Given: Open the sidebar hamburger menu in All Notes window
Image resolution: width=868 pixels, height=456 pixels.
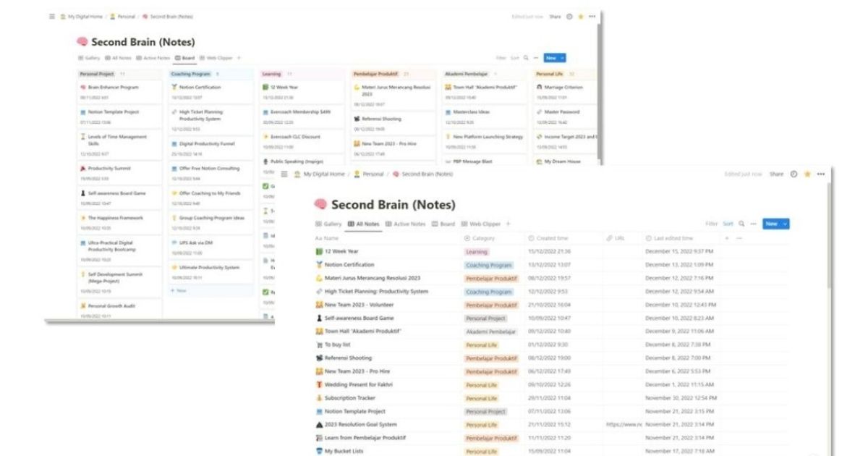Looking at the screenshot, I should 284,174.
